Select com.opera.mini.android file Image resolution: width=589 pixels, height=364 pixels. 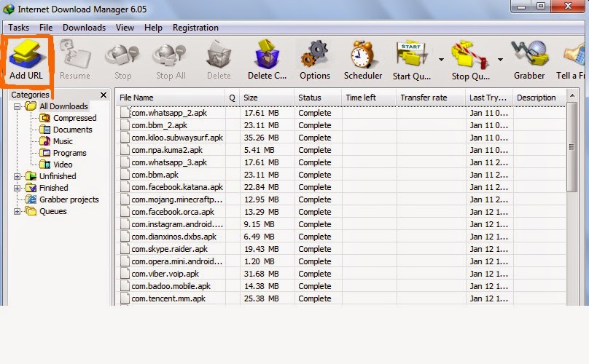pyautogui.click(x=176, y=261)
